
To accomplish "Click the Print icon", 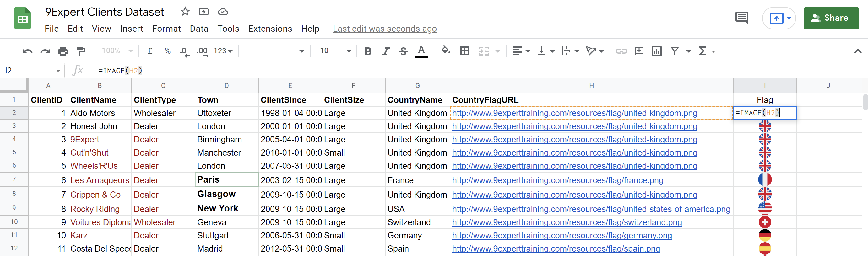I will (x=63, y=51).
